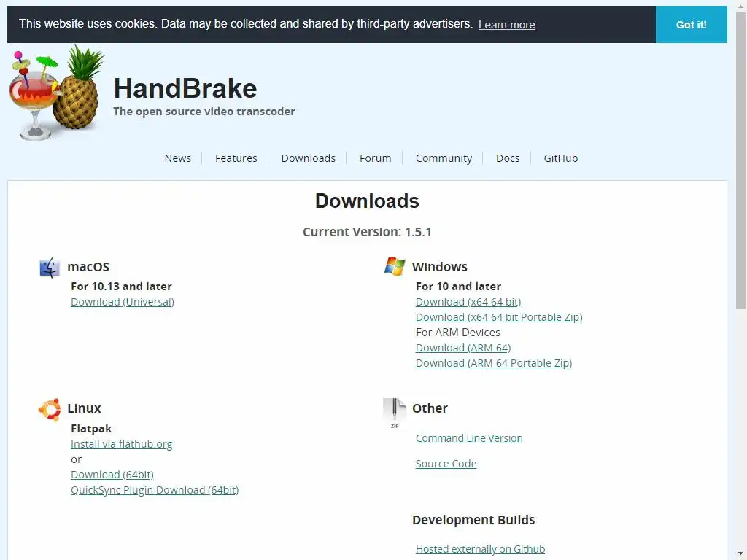The width and height of the screenshot is (747, 560).
Task: Go to the Downloads menu item
Action: (x=309, y=158)
